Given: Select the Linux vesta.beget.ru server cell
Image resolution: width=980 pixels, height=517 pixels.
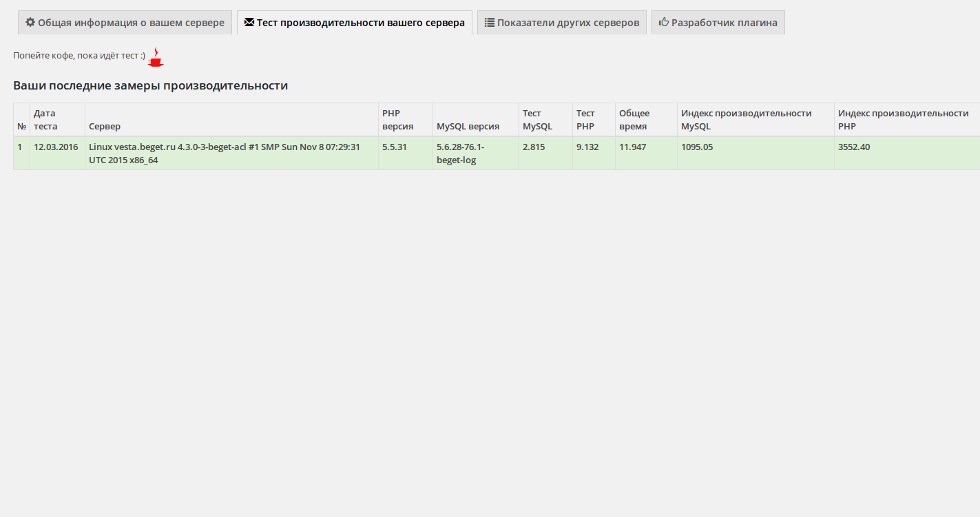Looking at the screenshot, I should coord(225,153).
